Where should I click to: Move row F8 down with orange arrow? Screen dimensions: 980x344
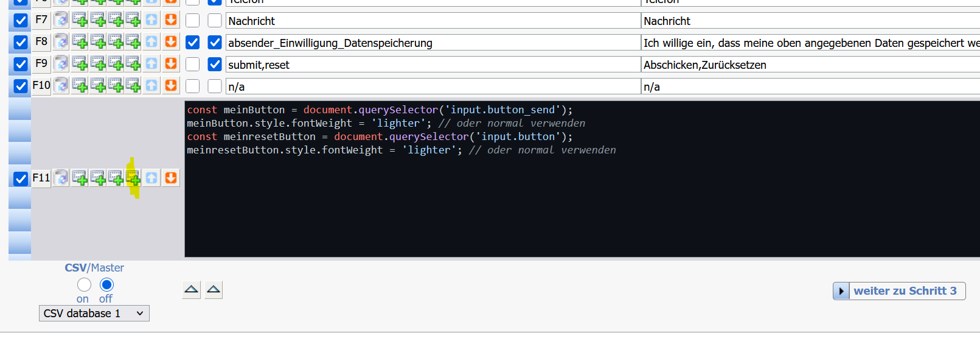tap(171, 41)
